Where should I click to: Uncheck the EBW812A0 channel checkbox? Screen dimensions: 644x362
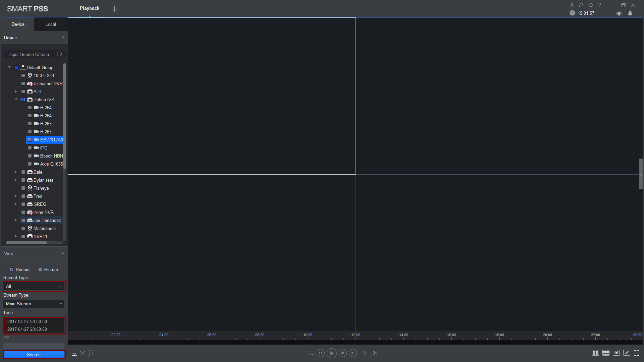tap(30, 140)
